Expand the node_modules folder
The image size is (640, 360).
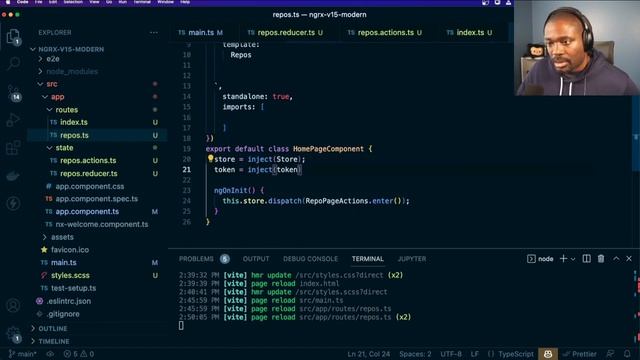point(40,71)
